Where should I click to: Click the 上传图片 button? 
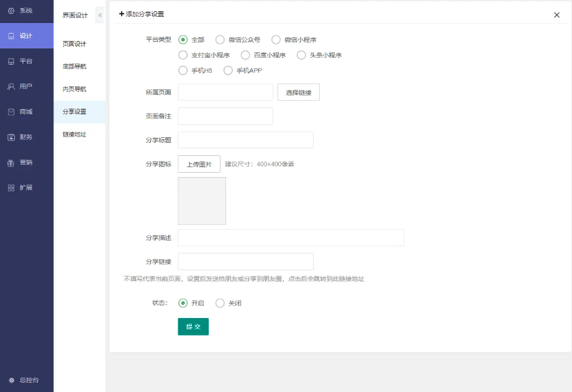[x=199, y=164]
